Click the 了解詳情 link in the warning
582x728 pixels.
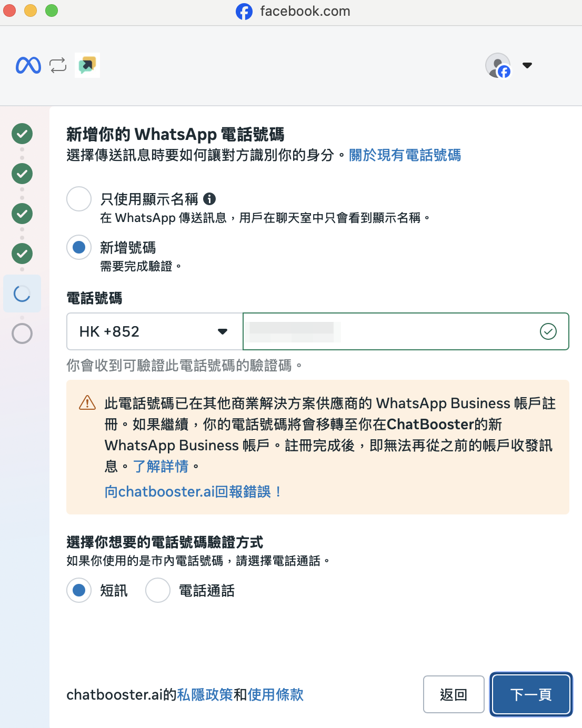[160, 466]
